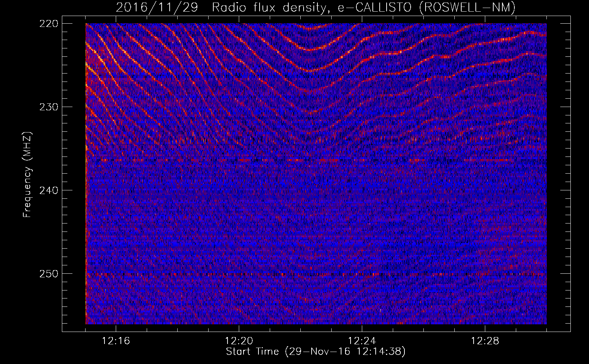This screenshot has width=589, height=364.
Task: Click the 240 frequency tick label
Action: (48, 190)
